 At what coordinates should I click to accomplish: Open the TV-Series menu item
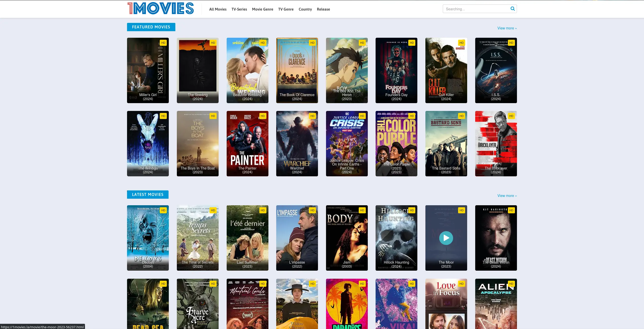[x=239, y=9]
